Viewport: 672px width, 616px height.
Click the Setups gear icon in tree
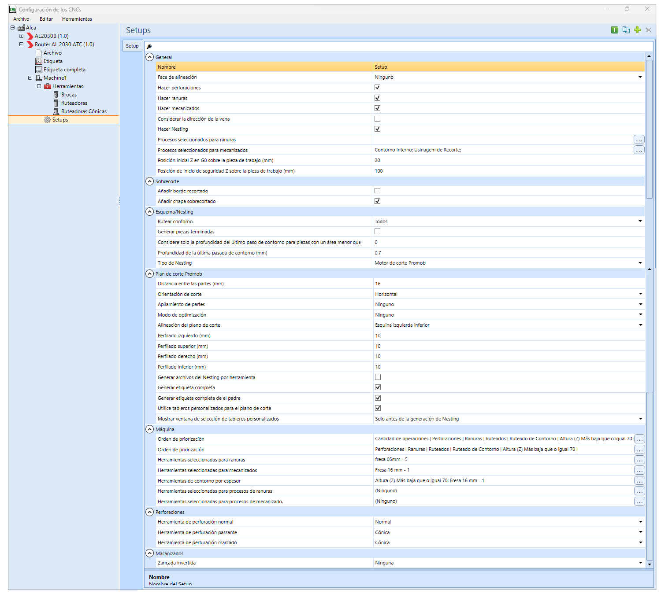pos(47,120)
